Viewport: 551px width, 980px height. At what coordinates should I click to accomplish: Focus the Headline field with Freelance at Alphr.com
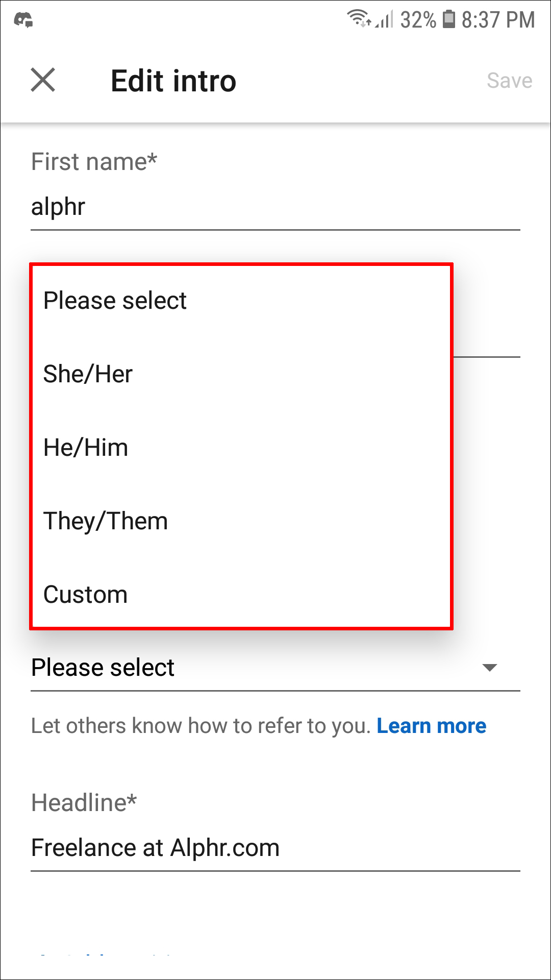[275, 848]
